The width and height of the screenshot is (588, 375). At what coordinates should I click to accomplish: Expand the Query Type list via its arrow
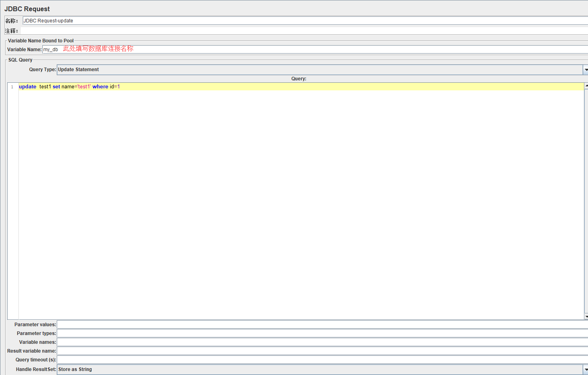(585, 70)
